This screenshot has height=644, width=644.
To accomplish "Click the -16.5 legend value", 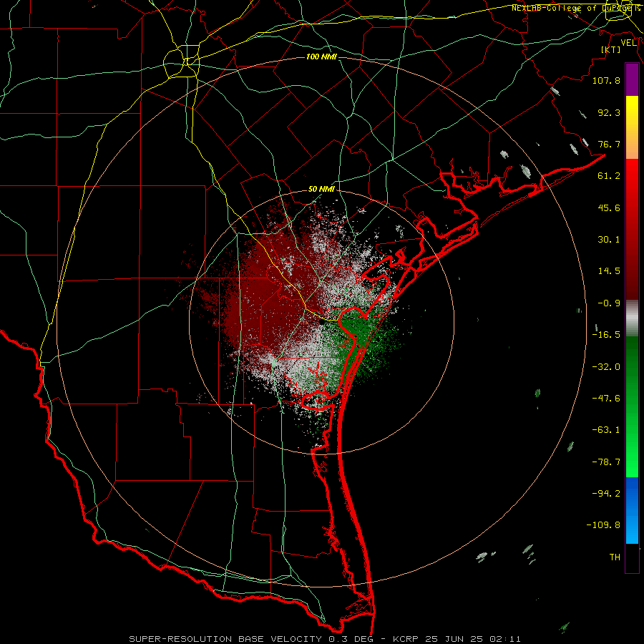I will tap(606, 335).
